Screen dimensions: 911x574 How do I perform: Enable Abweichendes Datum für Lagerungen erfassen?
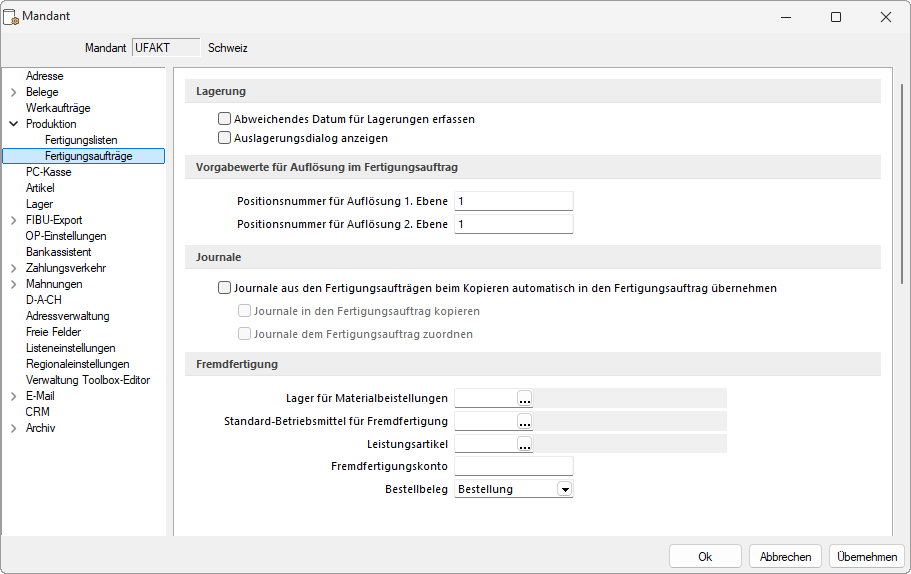(x=225, y=118)
